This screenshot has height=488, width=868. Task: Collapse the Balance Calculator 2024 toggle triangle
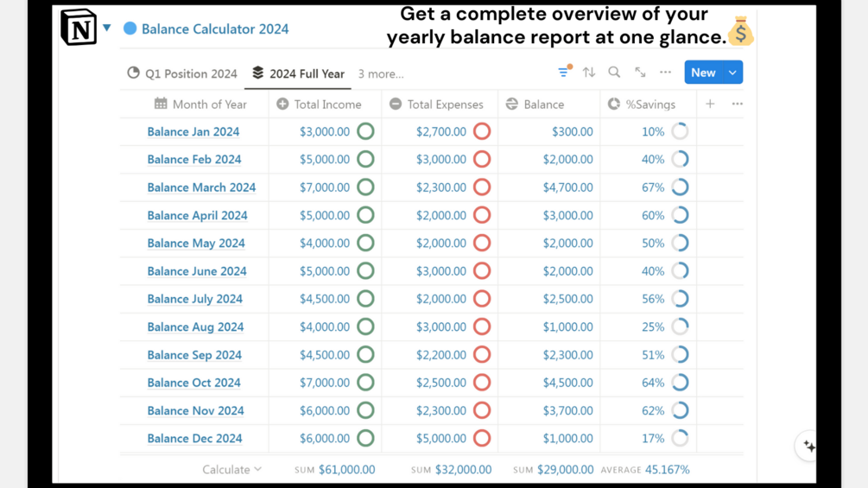tap(107, 28)
